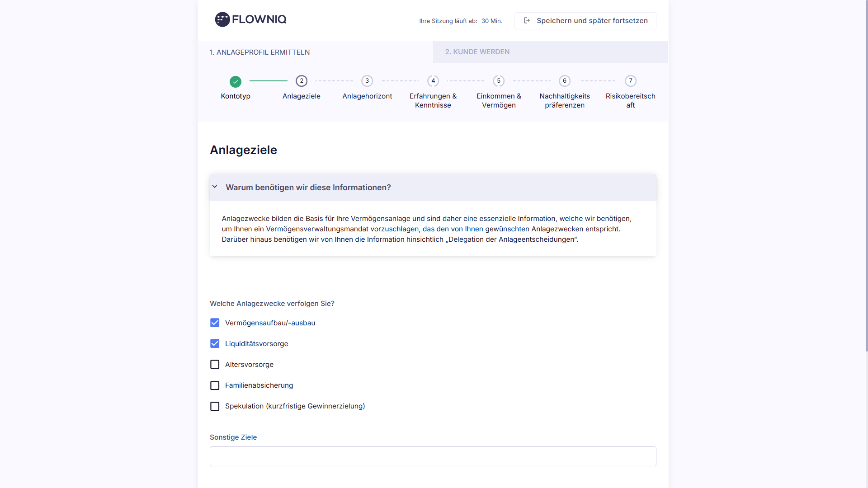Image resolution: width=868 pixels, height=488 pixels.
Task: Click the FLOWNIQ logo icon
Action: pos(222,19)
